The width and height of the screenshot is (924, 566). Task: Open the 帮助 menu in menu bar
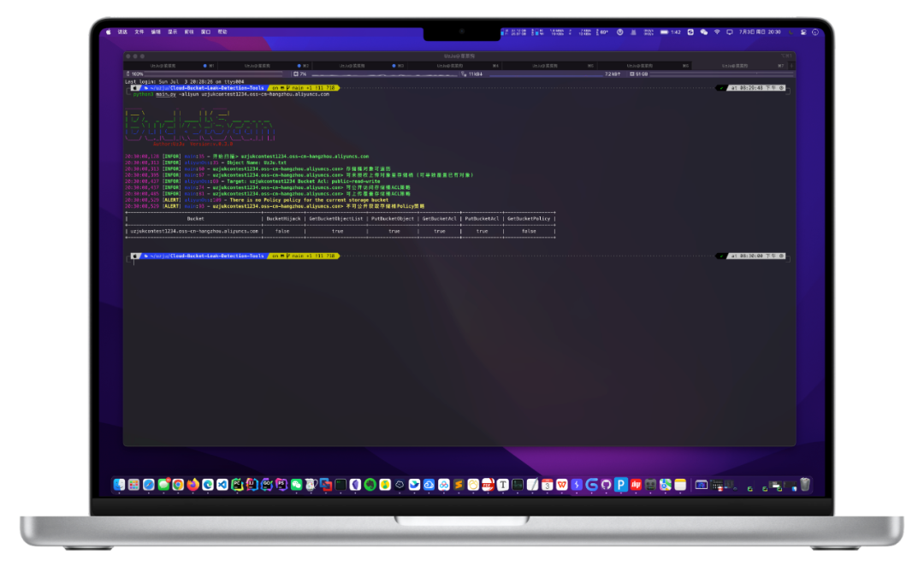[222, 32]
